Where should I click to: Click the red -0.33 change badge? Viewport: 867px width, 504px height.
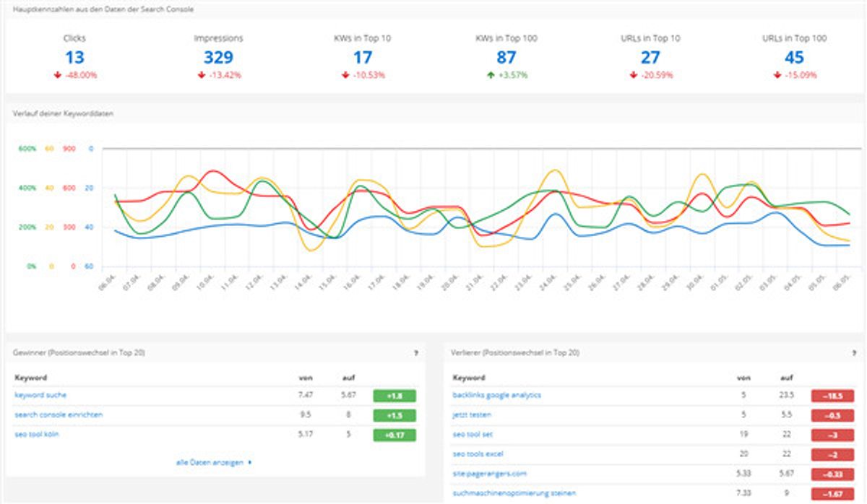(x=832, y=474)
